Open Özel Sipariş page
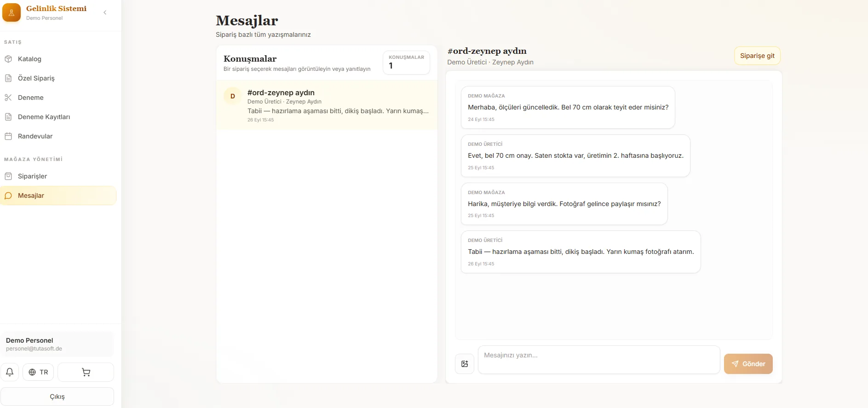This screenshot has width=868, height=408. 58,78
